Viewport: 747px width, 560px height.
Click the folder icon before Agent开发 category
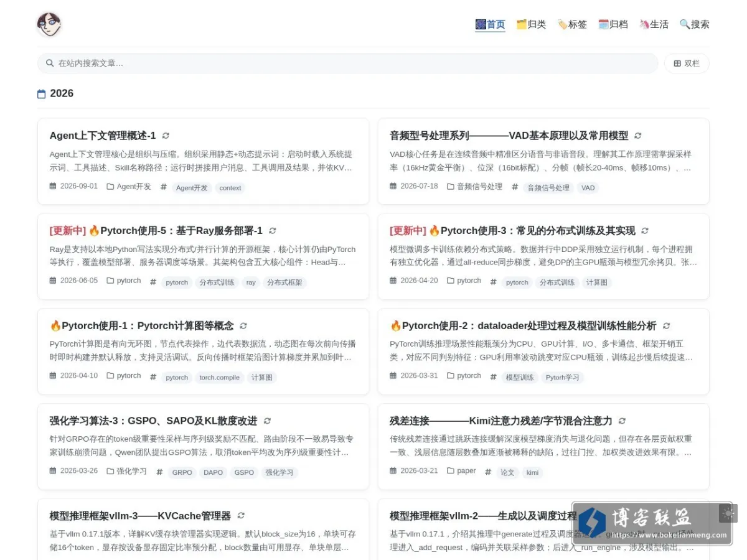click(110, 187)
